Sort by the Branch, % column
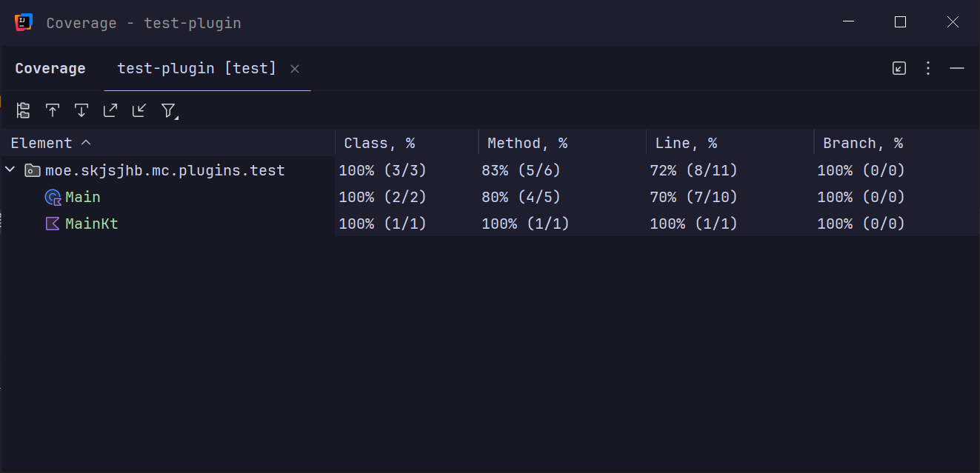The width and height of the screenshot is (980, 473). 863,144
